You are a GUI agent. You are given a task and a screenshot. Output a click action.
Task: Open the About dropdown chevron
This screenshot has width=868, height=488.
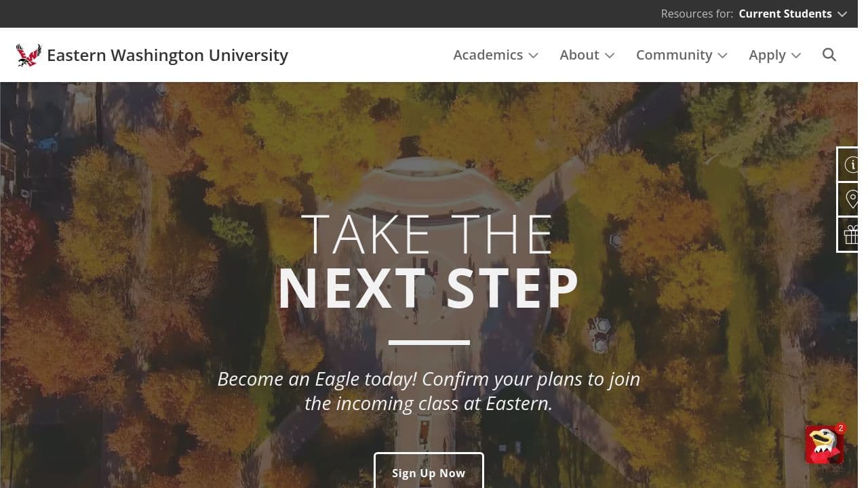(x=610, y=56)
